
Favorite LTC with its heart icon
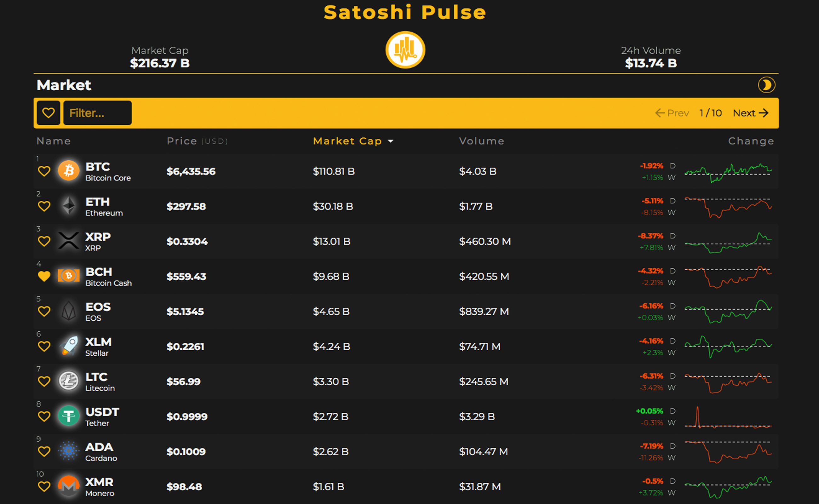(44, 381)
